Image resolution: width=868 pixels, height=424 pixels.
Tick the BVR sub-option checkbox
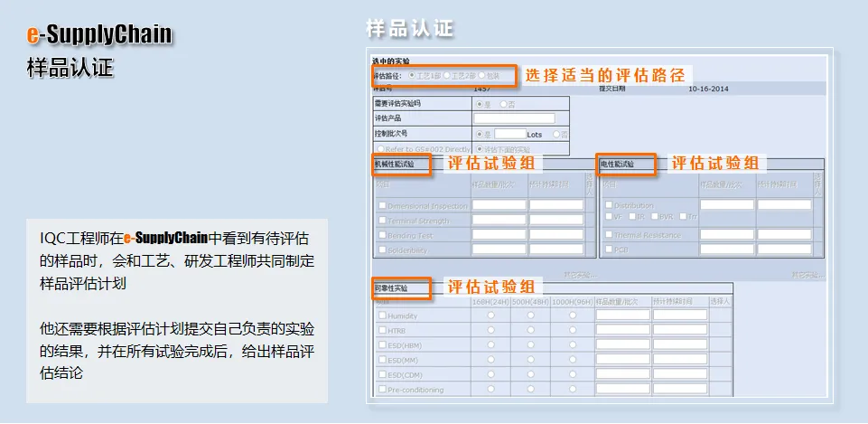(655, 216)
